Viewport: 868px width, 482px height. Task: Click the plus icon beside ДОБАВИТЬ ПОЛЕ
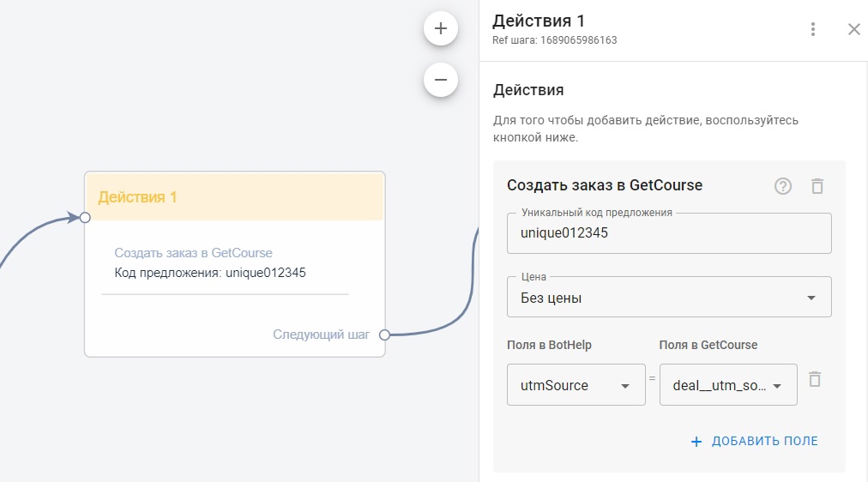[696, 441]
